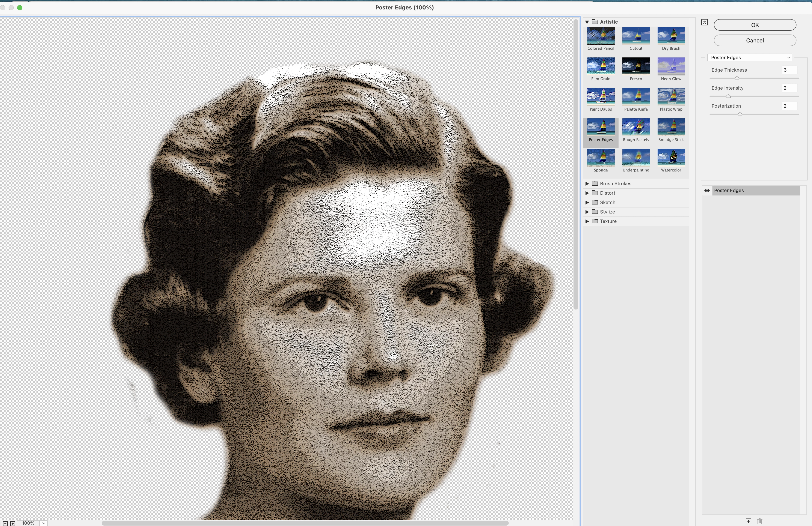Hide the Poster Edges effect layer
This screenshot has width=812, height=526.
click(x=707, y=191)
